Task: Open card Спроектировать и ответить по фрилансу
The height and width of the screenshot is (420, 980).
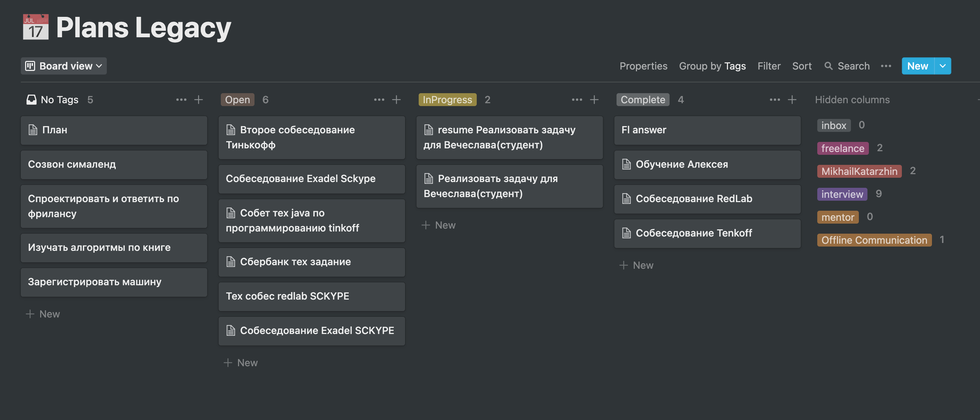Action: [114, 206]
